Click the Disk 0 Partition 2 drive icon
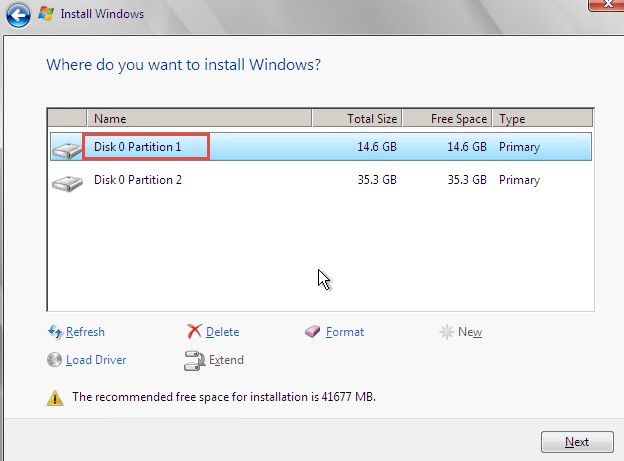624x461 pixels. [67, 182]
